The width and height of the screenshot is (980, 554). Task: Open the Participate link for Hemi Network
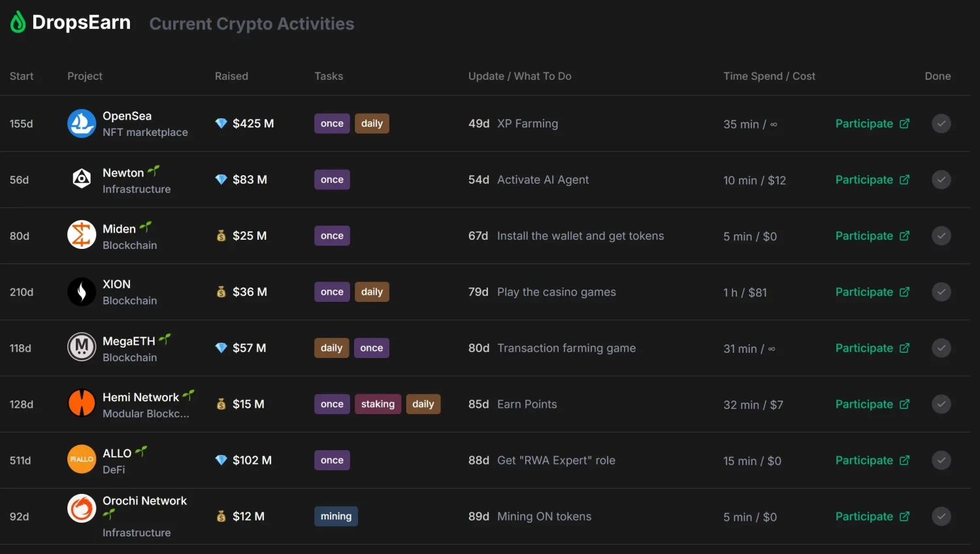[x=872, y=404]
